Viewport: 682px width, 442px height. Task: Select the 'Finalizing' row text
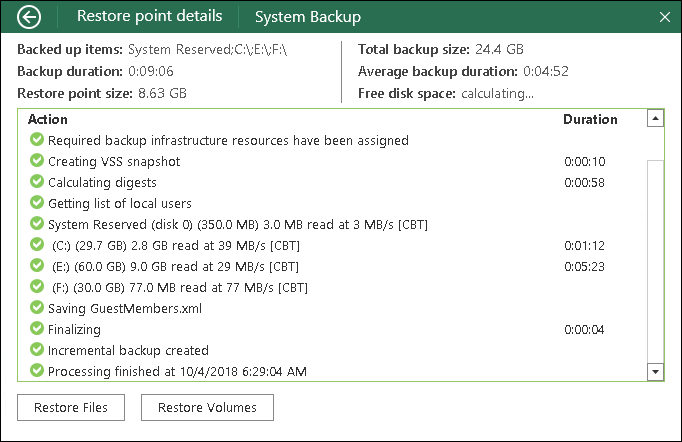(x=74, y=329)
